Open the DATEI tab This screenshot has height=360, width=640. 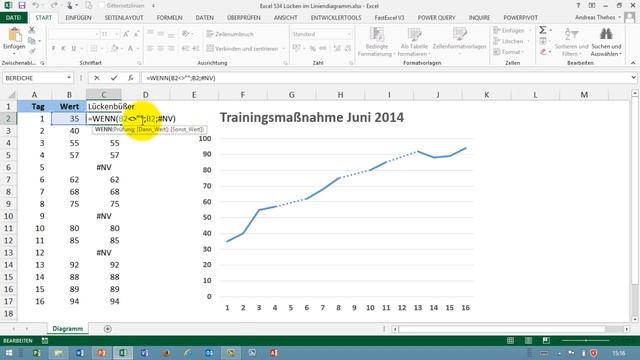[x=13, y=18]
